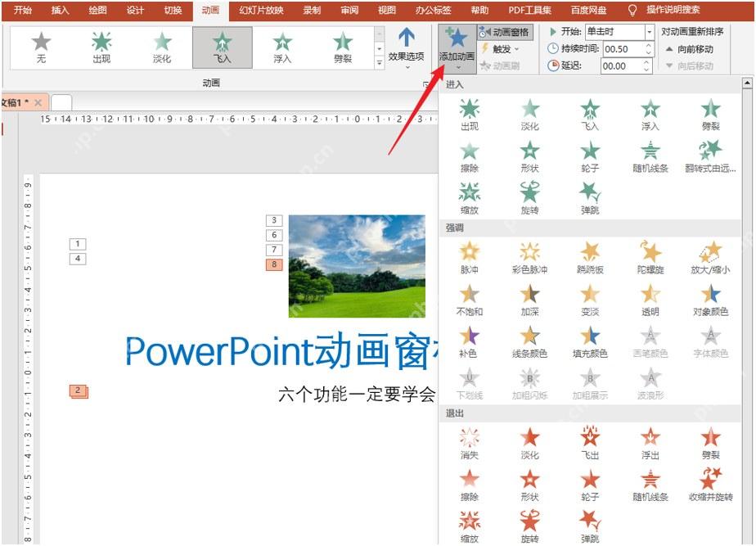Image resolution: width=756 pixels, height=546 pixels.
Task: Open 设计 ribbon tab
Action: point(135,10)
